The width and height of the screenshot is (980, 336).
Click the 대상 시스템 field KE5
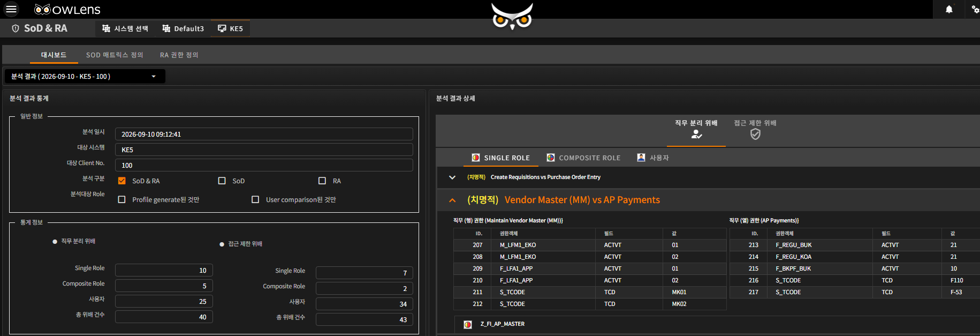(264, 150)
